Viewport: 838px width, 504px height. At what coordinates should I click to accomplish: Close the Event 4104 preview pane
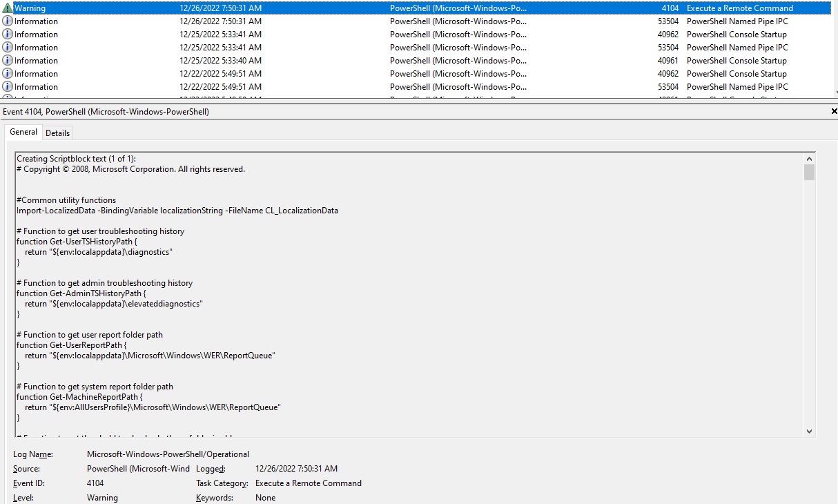[x=834, y=111]
